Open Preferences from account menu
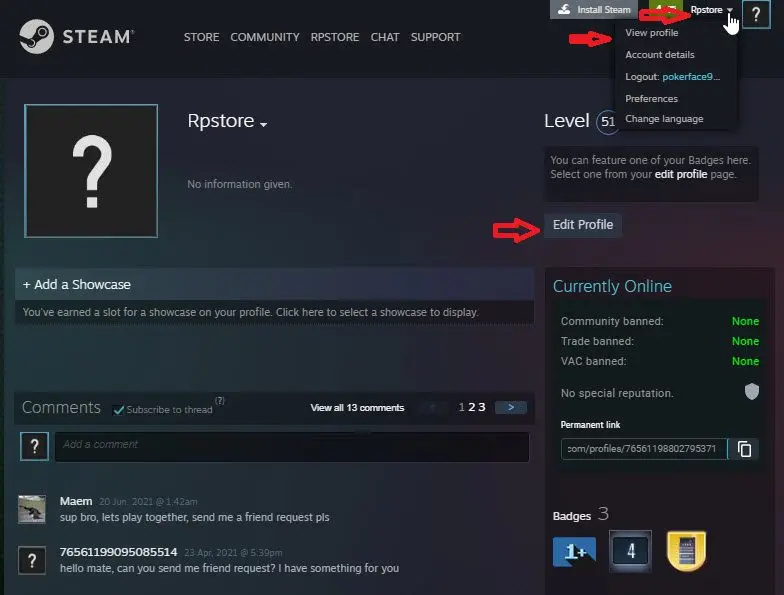 (651, 98)
